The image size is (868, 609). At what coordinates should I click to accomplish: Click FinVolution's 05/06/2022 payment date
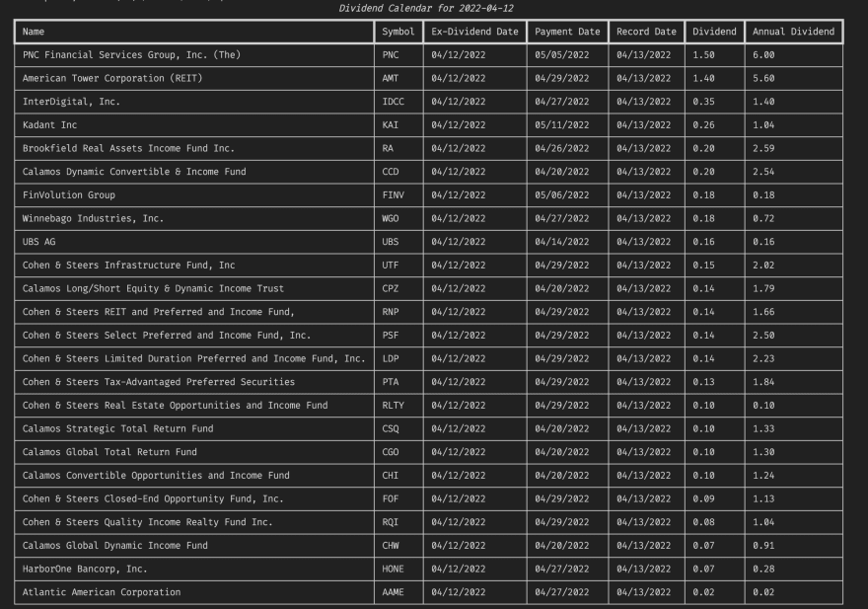click(562, 194)
